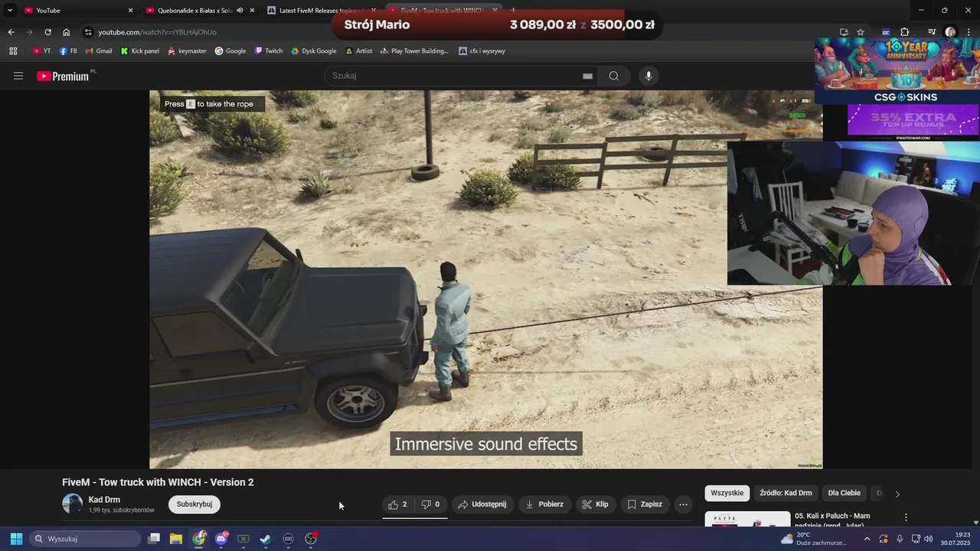This screenshot has height=551, width=980.
Task: Select the Źródło: Kad Drm chip
Action: (x=786, y=493)
